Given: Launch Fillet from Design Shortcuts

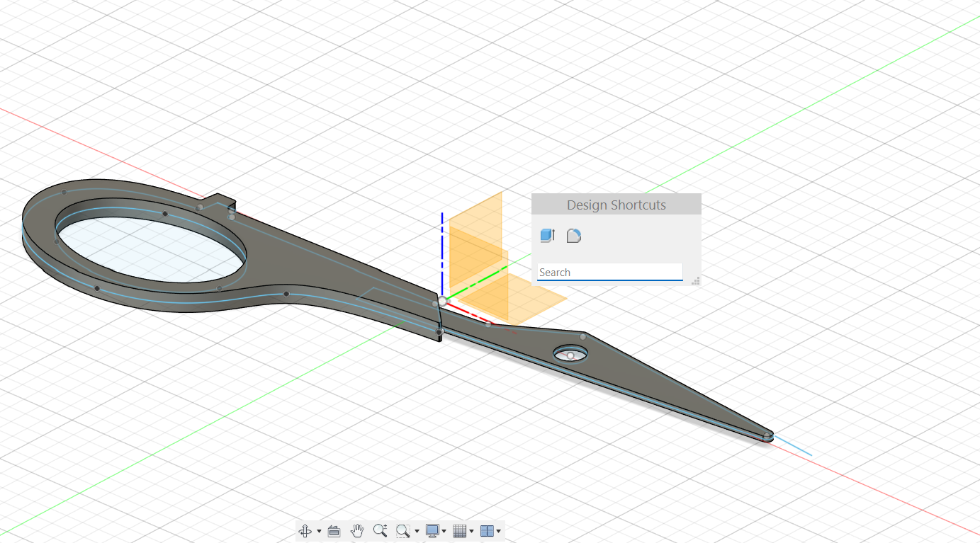Looking at the screenshot, I should pyautogui.click(x=574, y=236).
